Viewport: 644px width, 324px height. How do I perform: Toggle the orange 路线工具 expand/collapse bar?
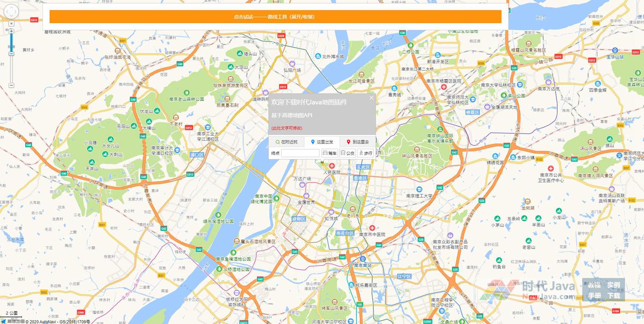click(x=275, y=17)
